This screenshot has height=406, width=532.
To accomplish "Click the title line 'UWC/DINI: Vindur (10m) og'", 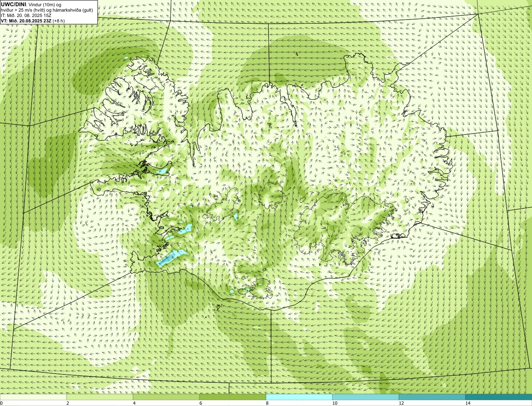I will (31, 5).
